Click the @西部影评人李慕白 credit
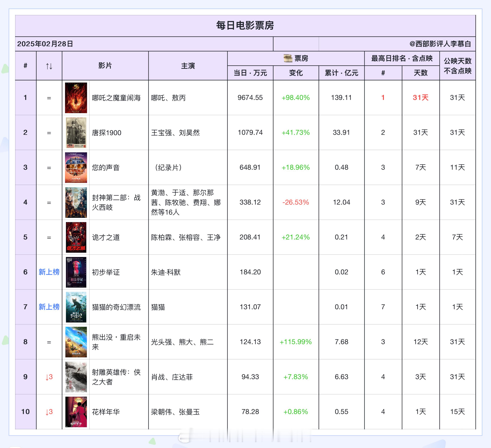Image resolution: width=491 pixels, height=448 pixels. (440, 44)
